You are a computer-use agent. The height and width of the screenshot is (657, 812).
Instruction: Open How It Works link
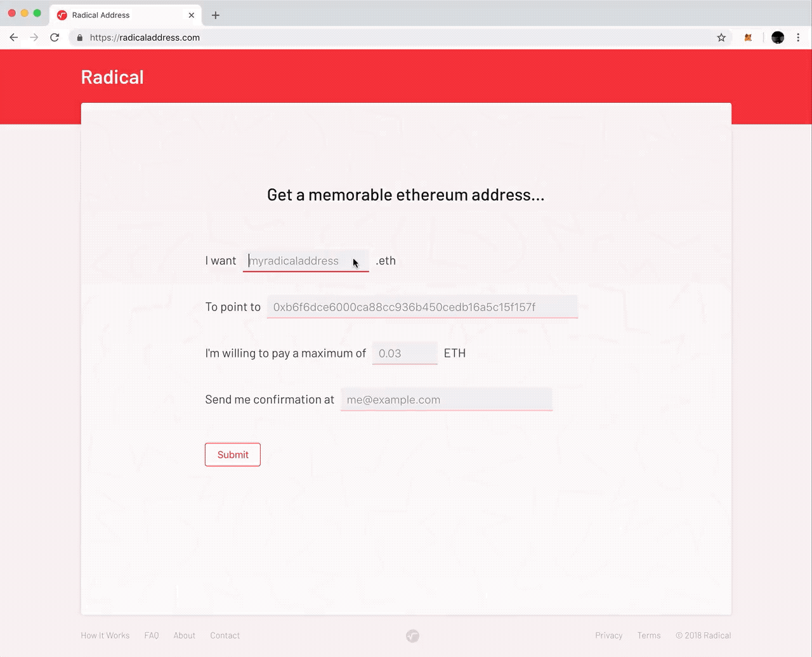click(105, 635)
